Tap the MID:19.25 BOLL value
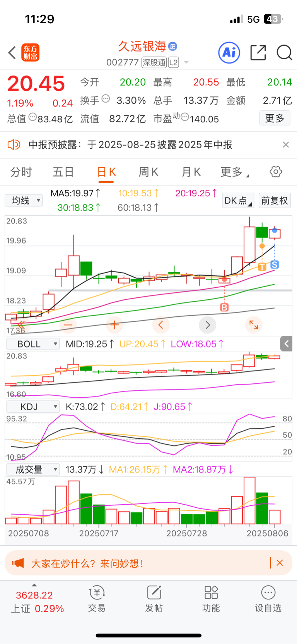Viewport: 297px width, 644px height. pyautogui.click(x=90, y=344)
